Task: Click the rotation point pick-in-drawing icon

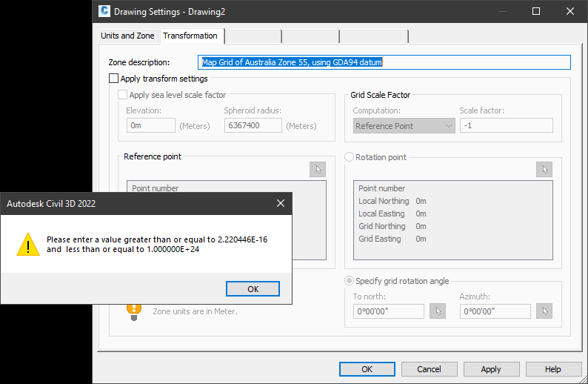Action: coord(544,169)
